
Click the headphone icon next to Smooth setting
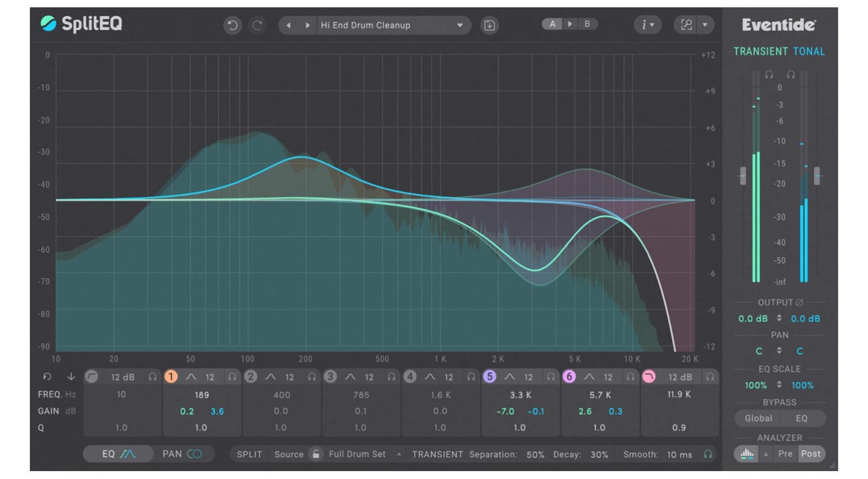[x=708, y=454]
